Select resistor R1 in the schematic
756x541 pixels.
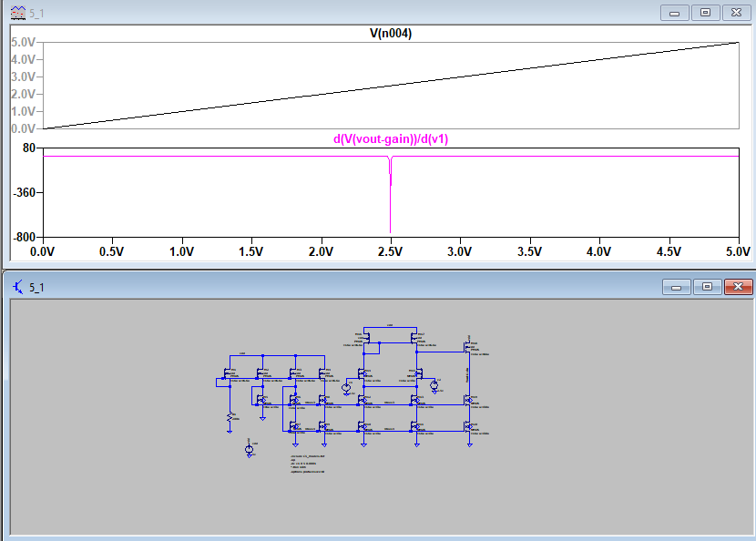[x=230, y=417]
